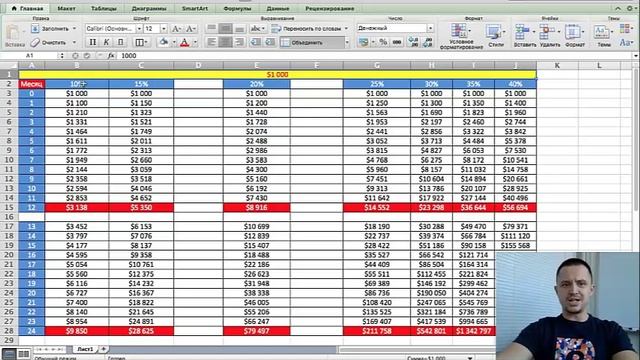Image resolution: width=640 pixels, height=360 pixels.
Task: Open the Макет (Layout) tab
Action: pyautogui.click(x=66, y=9)
